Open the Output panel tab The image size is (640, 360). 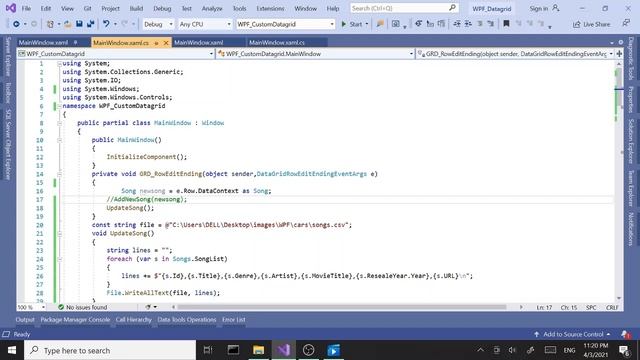pyautogui.click(x=25, y=320)
